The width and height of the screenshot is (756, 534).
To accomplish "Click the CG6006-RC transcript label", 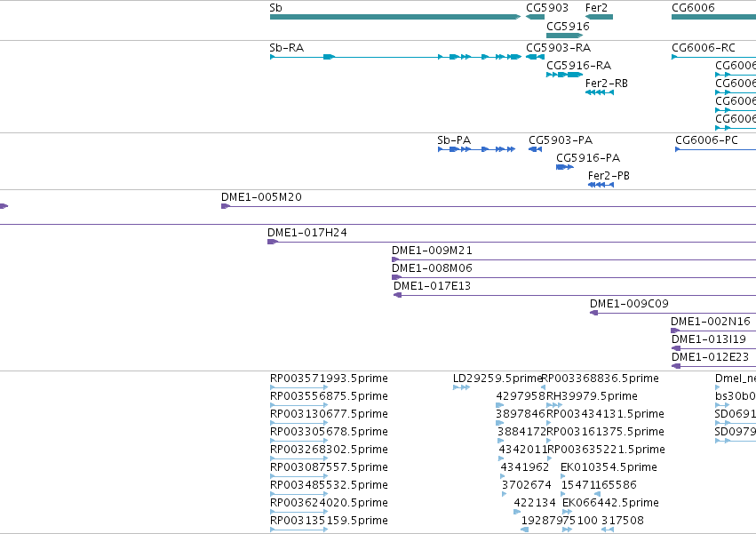I will tap(704, 47).
